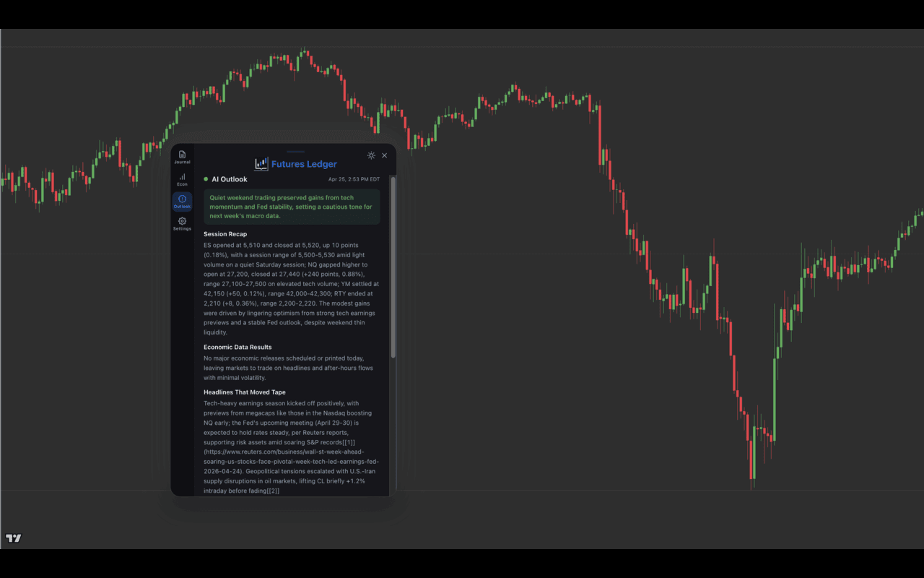The image size is (924, 578).
Task: Click the panel's vertical scrollbar thumb
Action: tap(393, 267)
